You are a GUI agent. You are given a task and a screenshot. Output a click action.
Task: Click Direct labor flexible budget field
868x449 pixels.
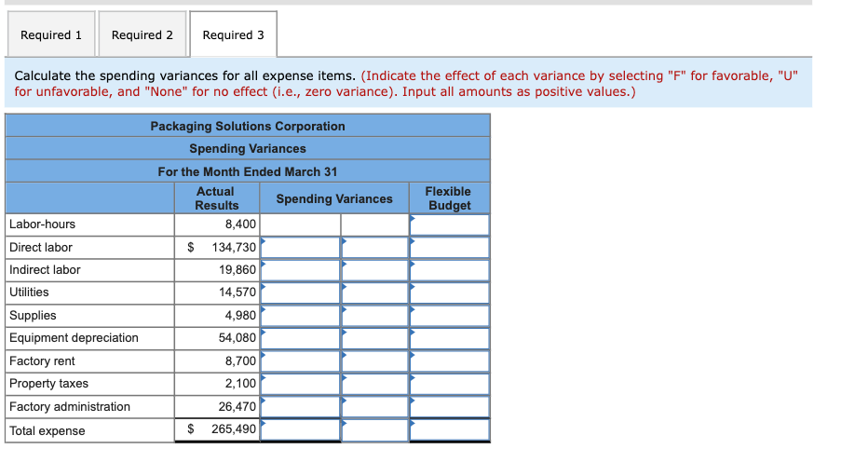[450, 248]
